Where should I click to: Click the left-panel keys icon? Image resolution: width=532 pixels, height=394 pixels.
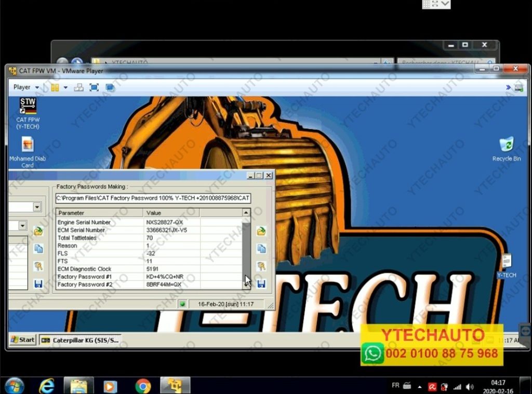pyautogui.click(x=38, y=266)
